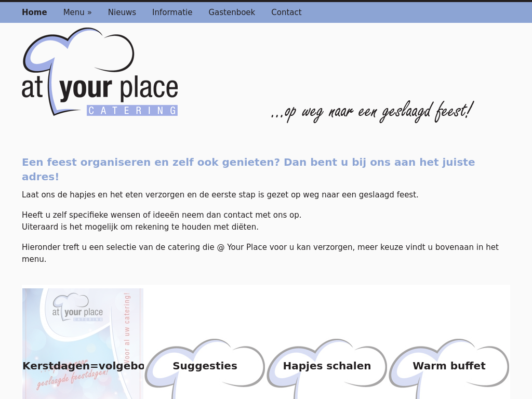Open the Home navigation item
The image size is (532, 399).
point(34,12)
